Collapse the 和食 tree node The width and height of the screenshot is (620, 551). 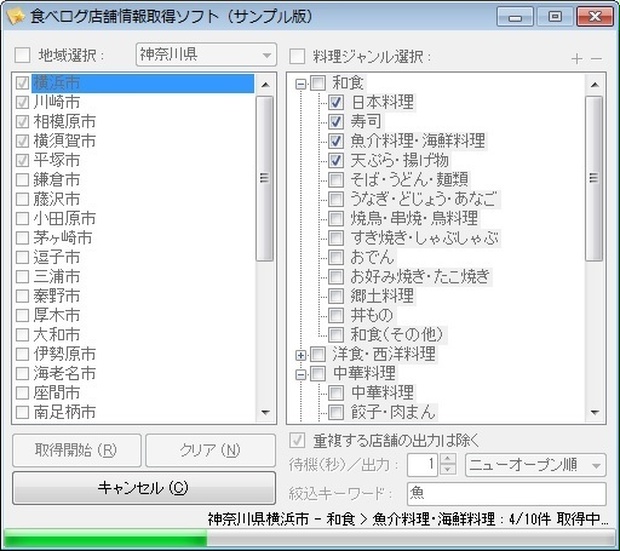(x=301, y=84)
